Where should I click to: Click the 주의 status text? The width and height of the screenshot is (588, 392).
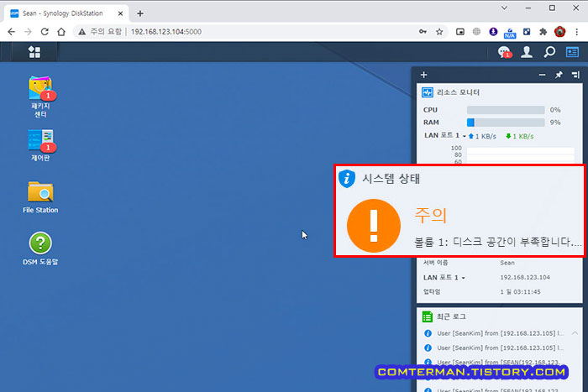[430, 215]
